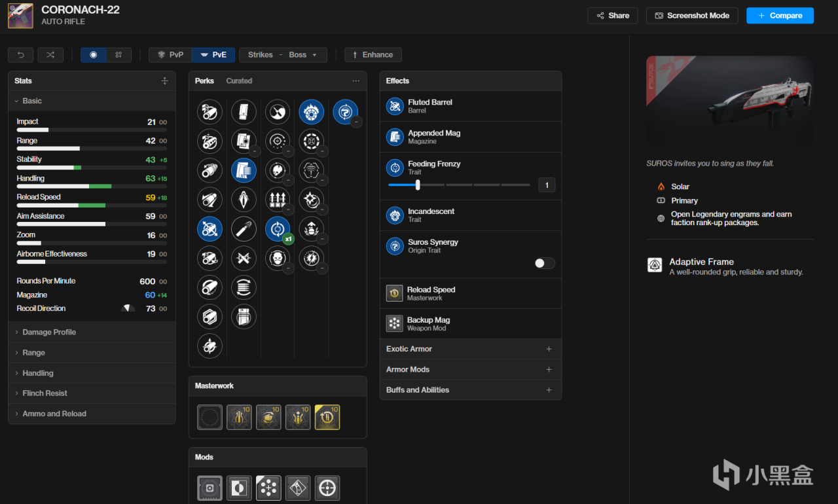This screenshot has height=504, width=838.
Task: Select the Full Bore barrel perk
Action: [x=209, y=259]
